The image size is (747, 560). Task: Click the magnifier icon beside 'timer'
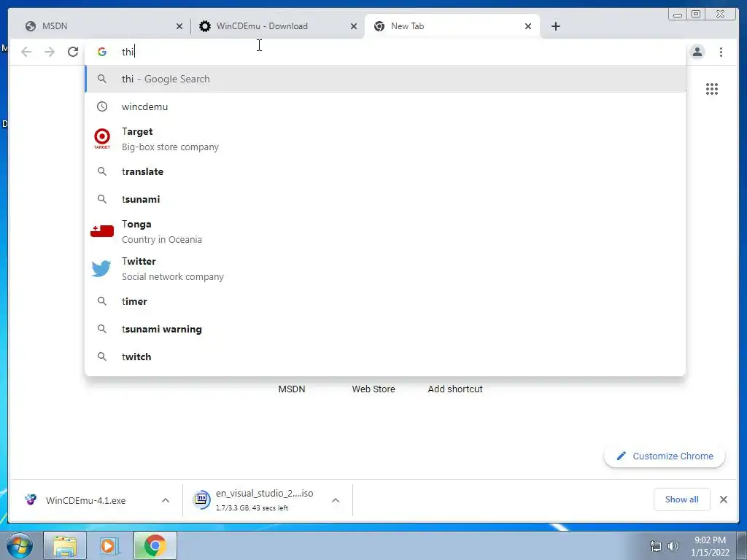point(102,301)
